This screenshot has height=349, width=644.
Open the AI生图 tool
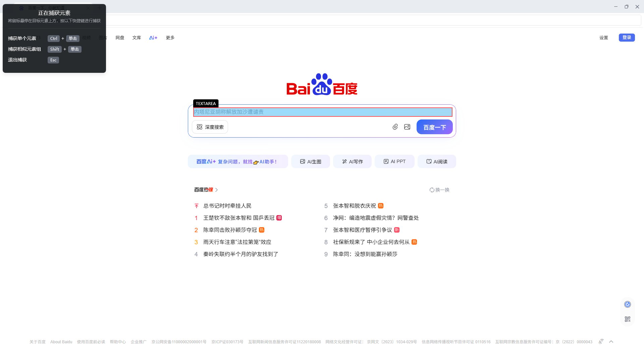(x=311, y=161)
